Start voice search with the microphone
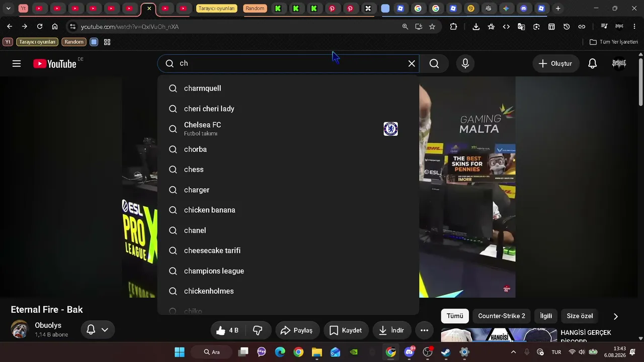Viewport: 644px width, 362px height. 465,63
